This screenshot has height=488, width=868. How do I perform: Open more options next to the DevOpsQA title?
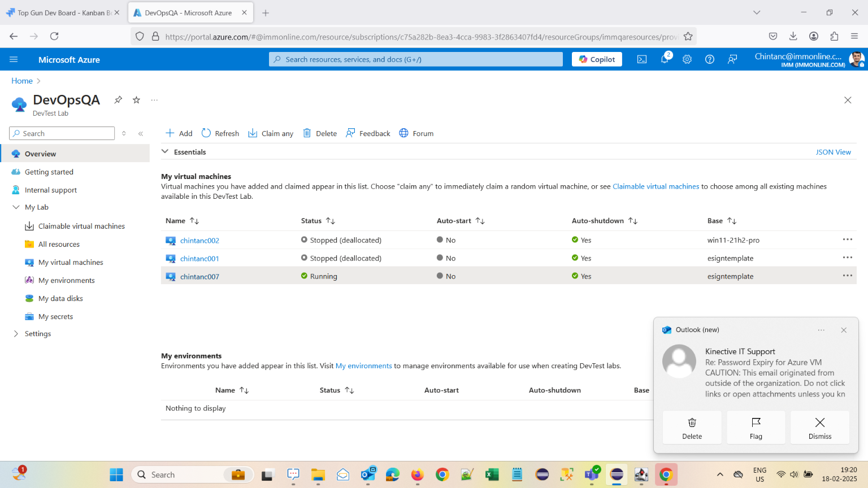(154, 100)
